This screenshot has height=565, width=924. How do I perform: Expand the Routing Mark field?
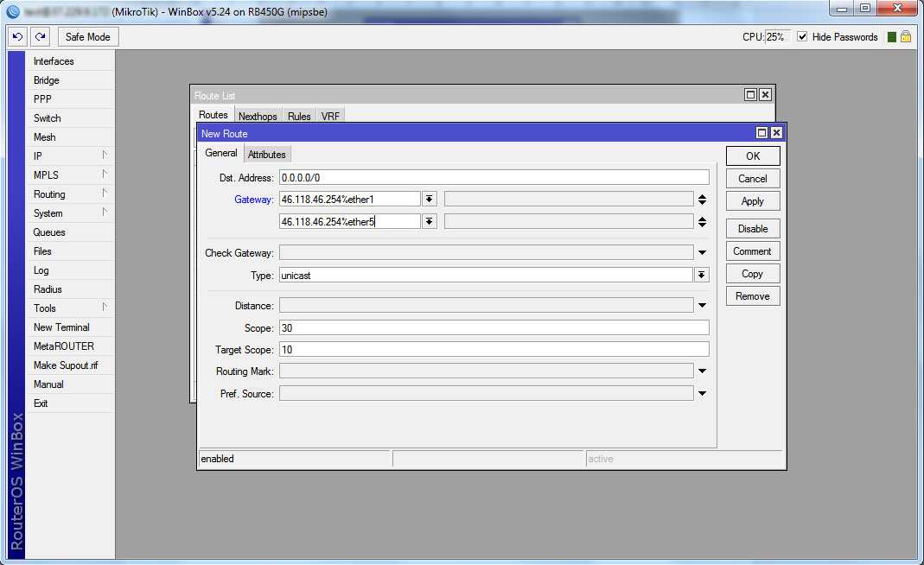702,371
